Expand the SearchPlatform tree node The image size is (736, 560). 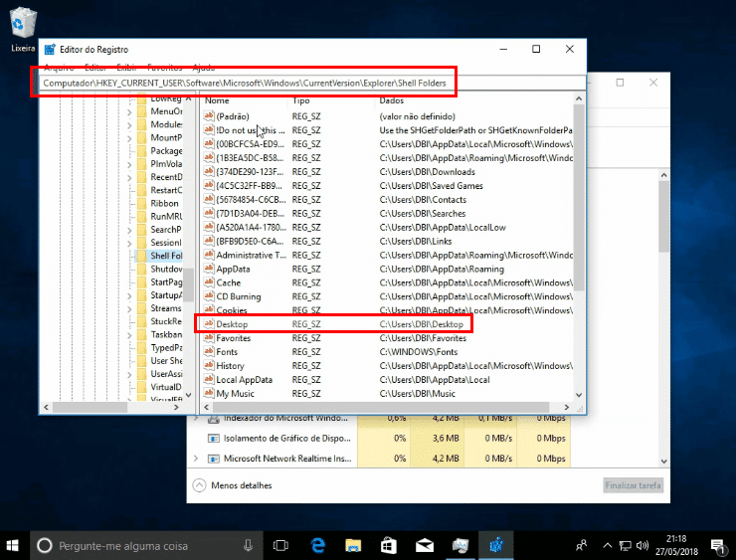tap(129, 230)
